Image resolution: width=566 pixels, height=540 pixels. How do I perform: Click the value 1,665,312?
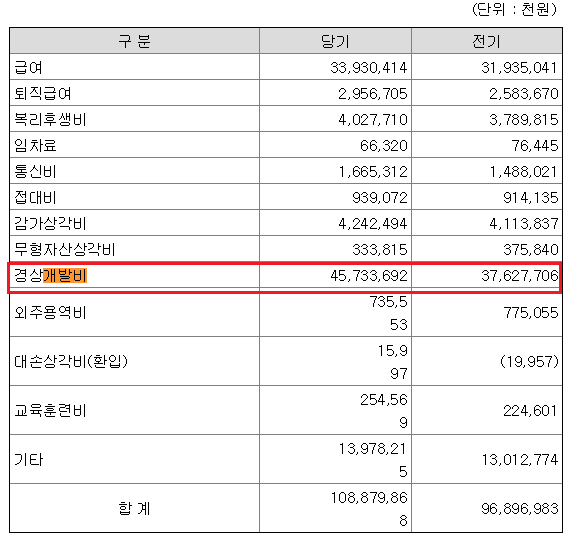tap(373, 172)
